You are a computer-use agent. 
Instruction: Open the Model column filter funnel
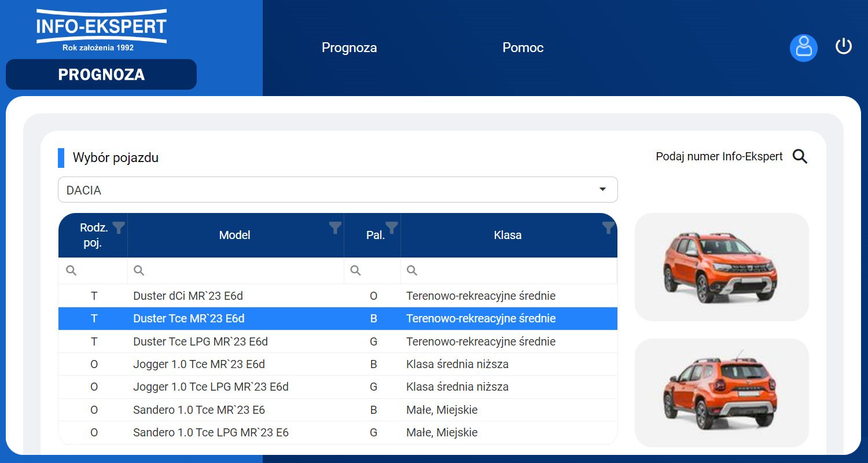(x=335, y=227)
